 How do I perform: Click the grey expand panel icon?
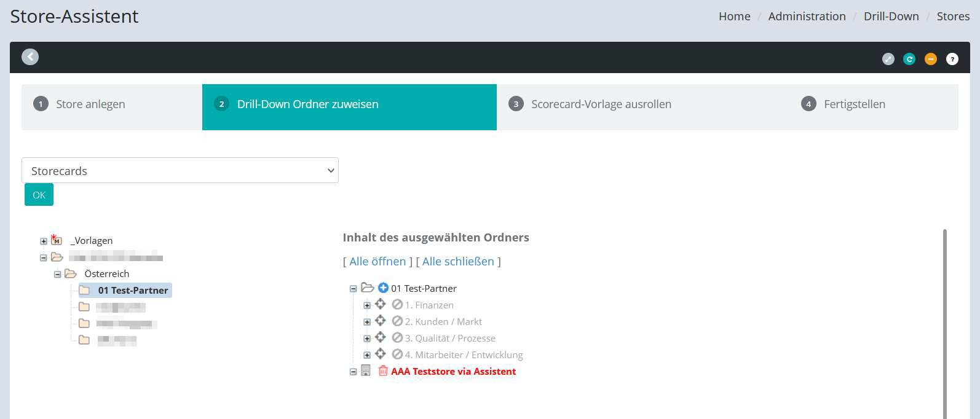(888, 59)
